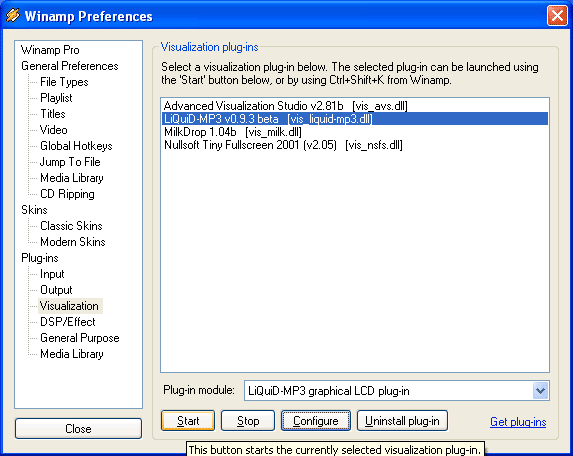Select the LiQuiD-MP3 graphical LCD plug-in combo box
This screenshot has width=573, height=456.
pos(396,391)
